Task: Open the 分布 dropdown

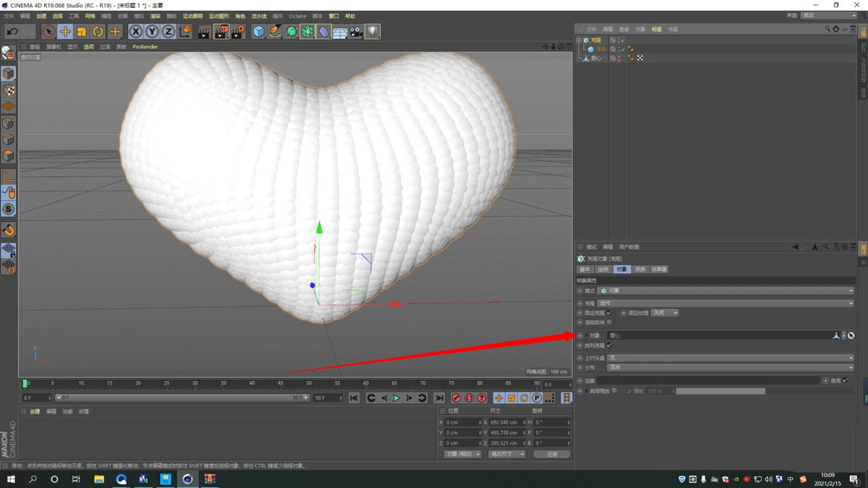Action: [730, 367]
